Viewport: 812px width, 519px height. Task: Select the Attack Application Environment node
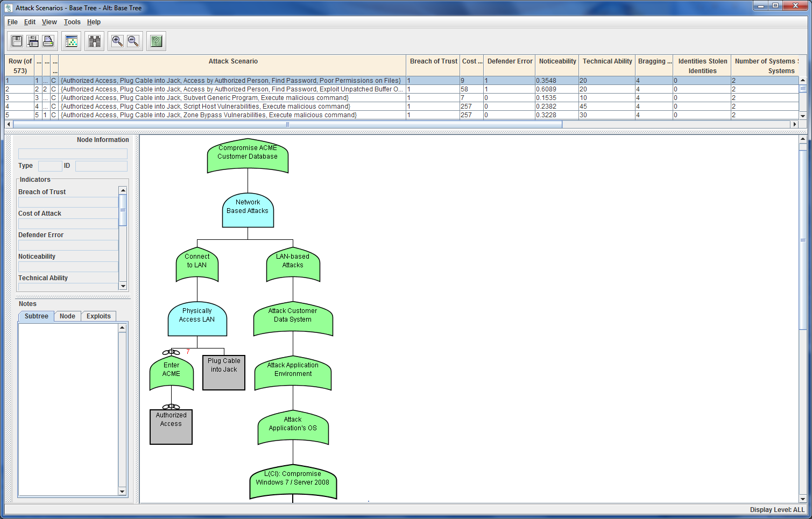pos(293,373)
